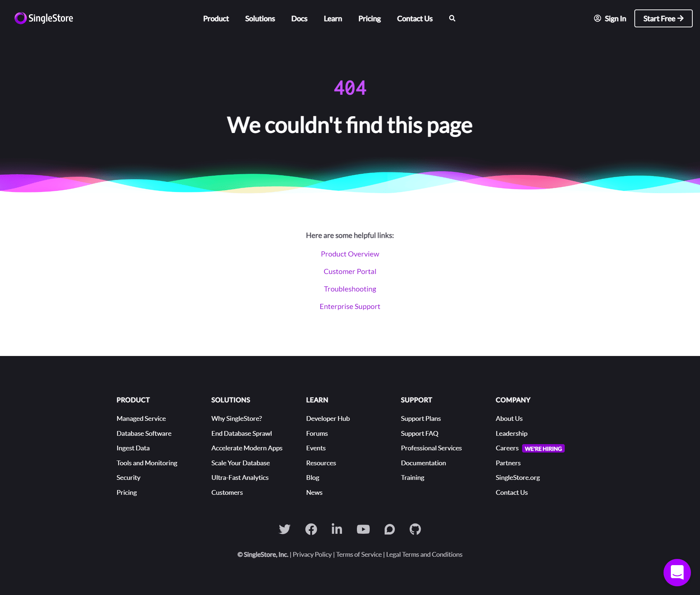
Task: Click the Legal Terms and Conditions link
Action: [424, 554]
